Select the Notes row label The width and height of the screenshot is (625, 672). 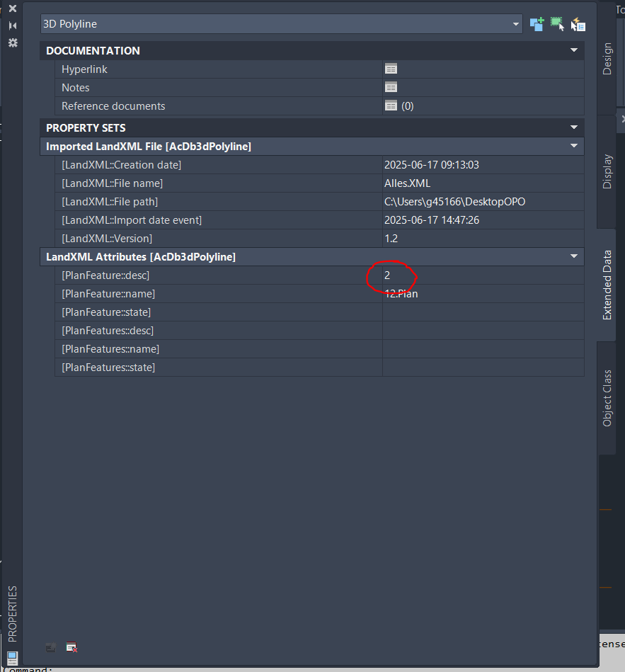click(x=76, y=87)
